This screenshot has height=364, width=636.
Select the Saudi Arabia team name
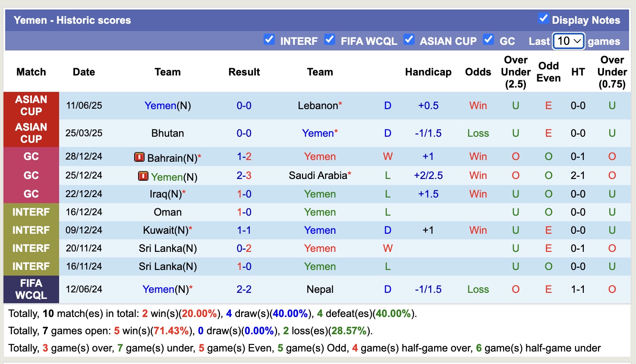pyautogui.click(x=318, y=176)
